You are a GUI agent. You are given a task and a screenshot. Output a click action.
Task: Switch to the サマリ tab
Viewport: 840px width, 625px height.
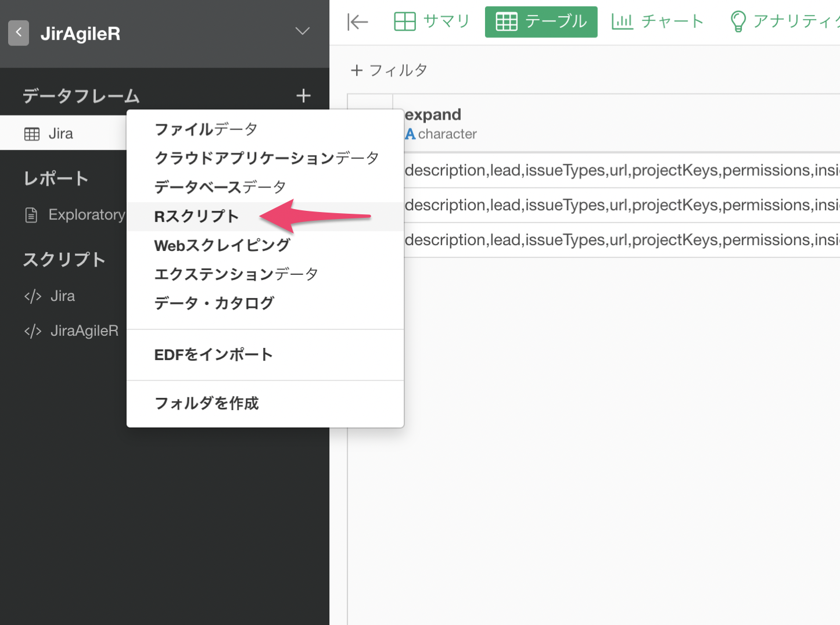pyautogui.click(x=432, y=22)
